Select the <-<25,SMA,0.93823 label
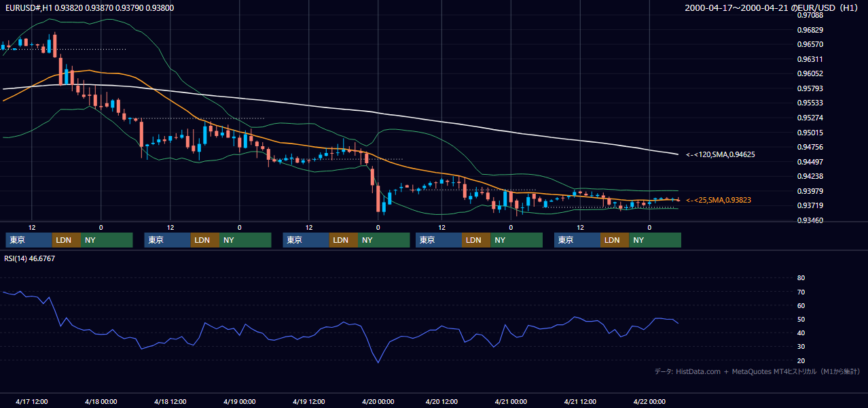The image size is (868, 408). (x=719, y=200)
